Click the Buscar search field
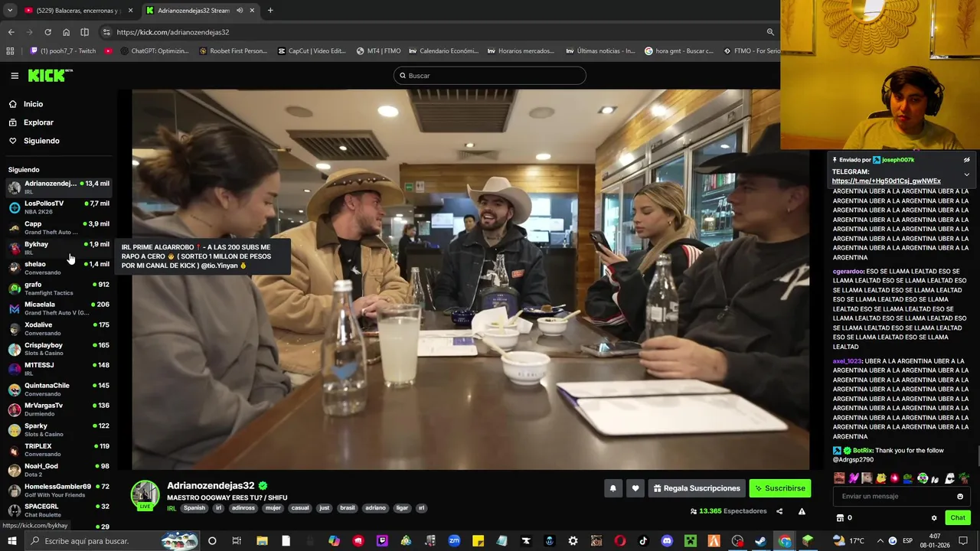The image size is (980, 551). 490,76
